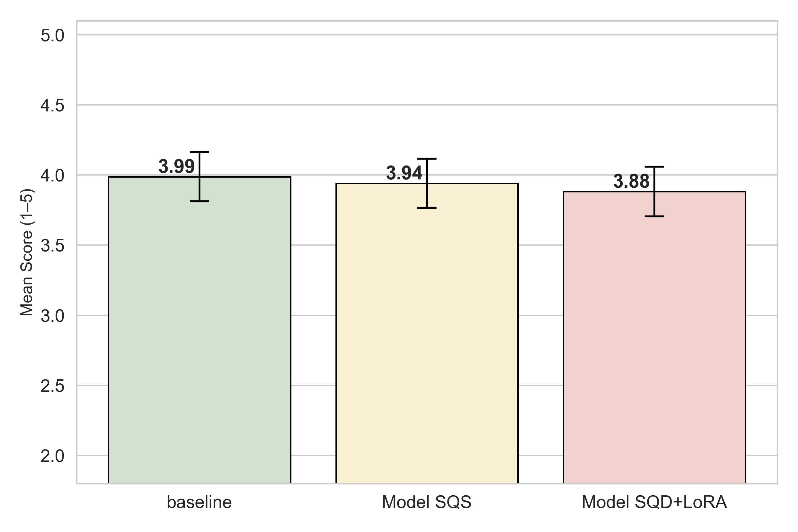The height and width of the screenshot is (532, 798).
Task: Select the 3.88 value label
Action: point(631,181)
